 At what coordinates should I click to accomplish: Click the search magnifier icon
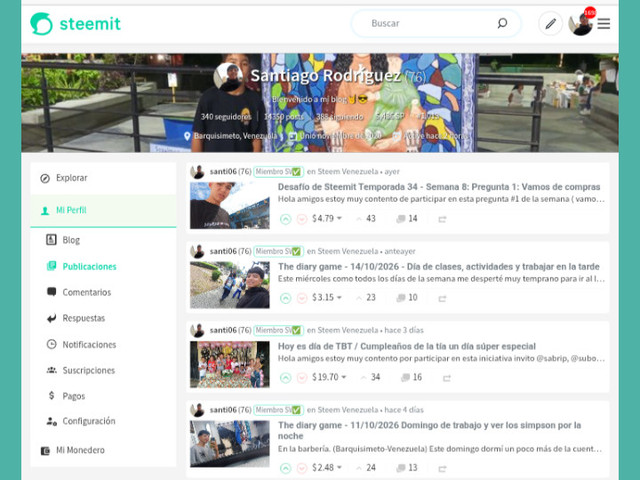click(502, 23)
